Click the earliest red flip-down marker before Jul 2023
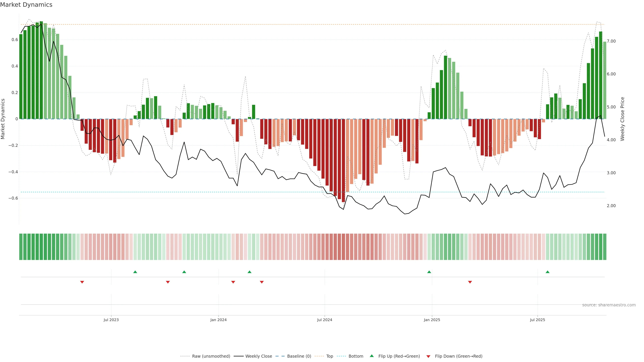Image resolution: width=644 pixels, height=362 pixels. tap(82, 282)
